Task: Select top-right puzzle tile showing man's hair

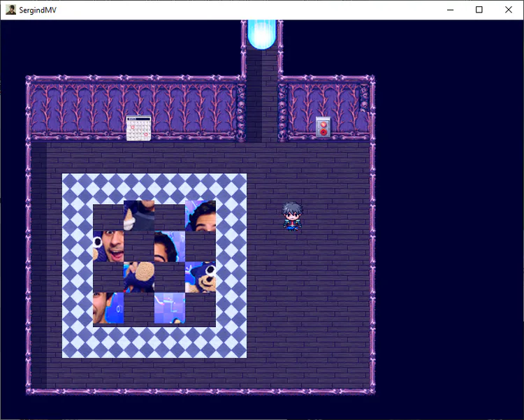Action: click(201, 216)
